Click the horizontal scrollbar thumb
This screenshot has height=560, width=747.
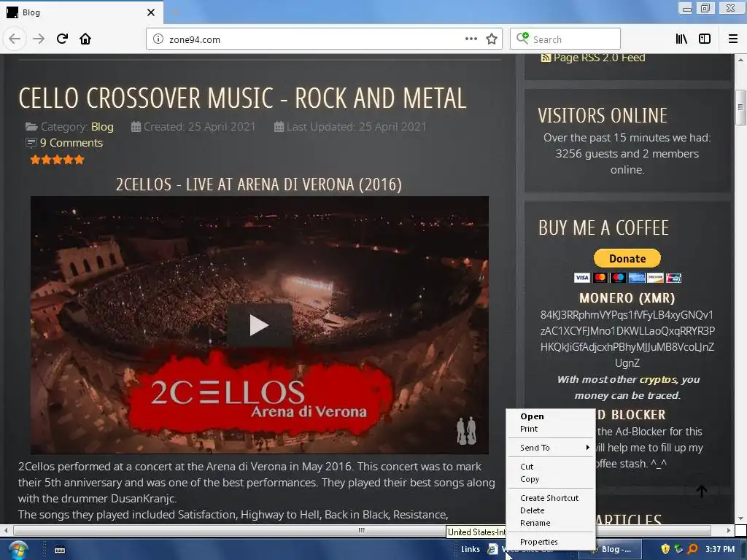click(x=362, y=530)
